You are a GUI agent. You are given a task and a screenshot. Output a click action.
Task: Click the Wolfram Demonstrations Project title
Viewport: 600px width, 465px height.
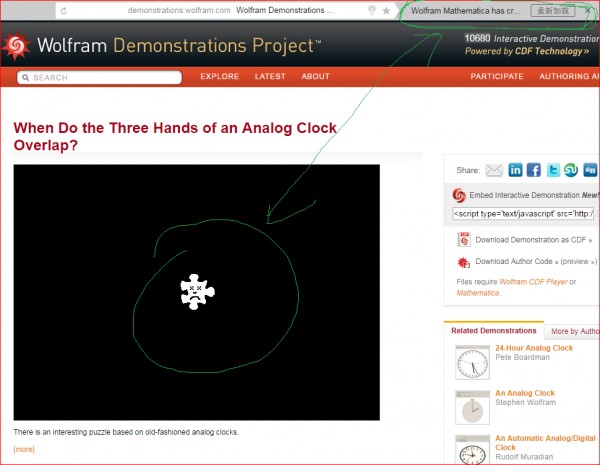point(179,46)
